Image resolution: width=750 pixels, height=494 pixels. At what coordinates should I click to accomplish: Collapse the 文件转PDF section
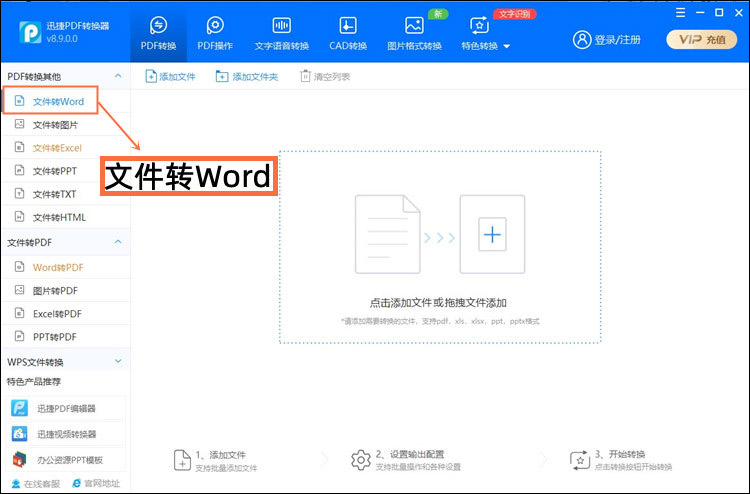[118, 242]
